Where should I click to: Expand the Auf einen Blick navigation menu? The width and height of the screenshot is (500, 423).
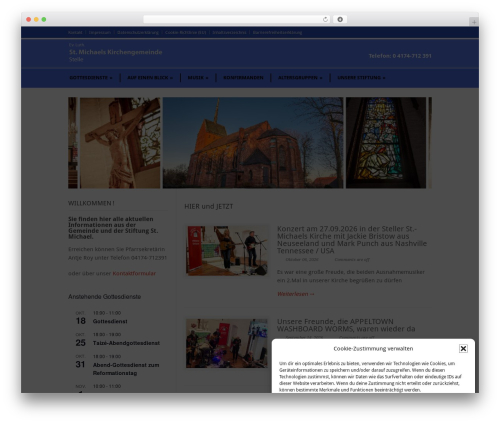pyautogui.click(x=150, y=78)
